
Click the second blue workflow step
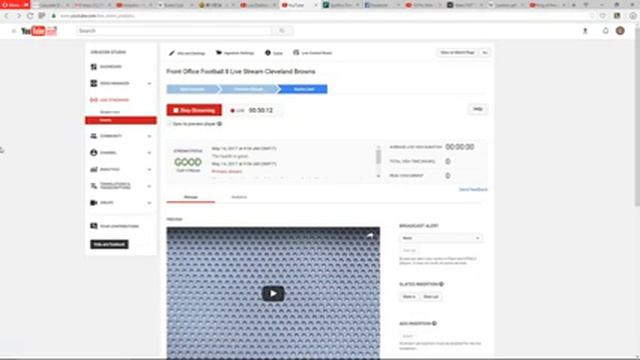249,89
